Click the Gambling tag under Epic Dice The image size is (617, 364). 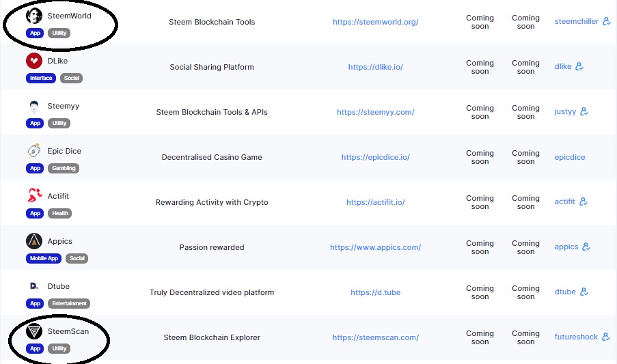tap(64, 168)
